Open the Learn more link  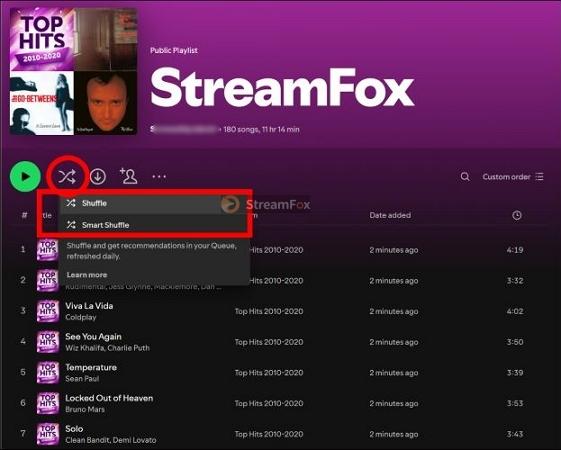click(87, 275)
